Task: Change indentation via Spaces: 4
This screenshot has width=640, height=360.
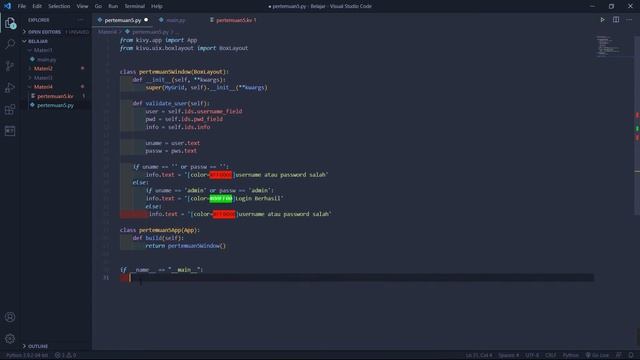Action: (509, 355)
